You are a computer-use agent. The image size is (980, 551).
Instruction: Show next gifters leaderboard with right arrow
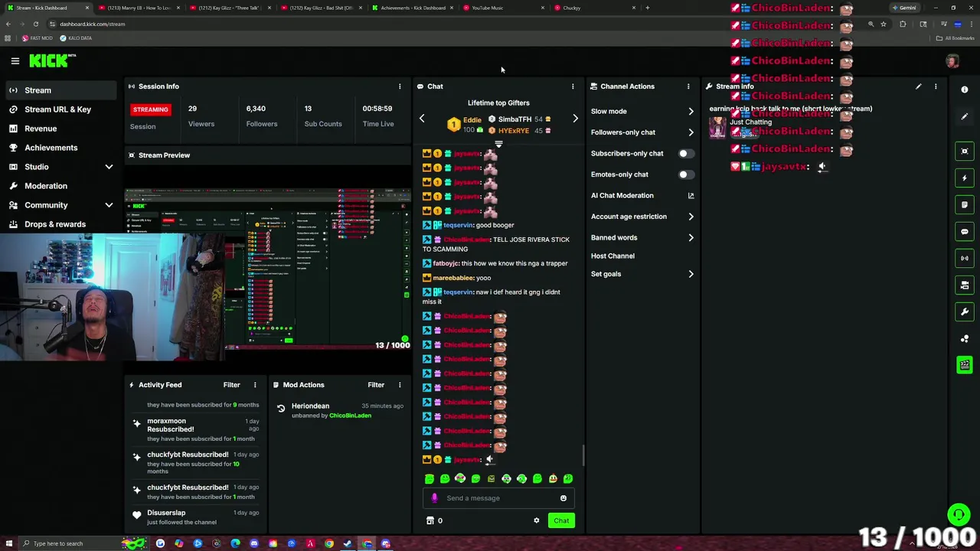pyautogui.click(x=575, y=119)
